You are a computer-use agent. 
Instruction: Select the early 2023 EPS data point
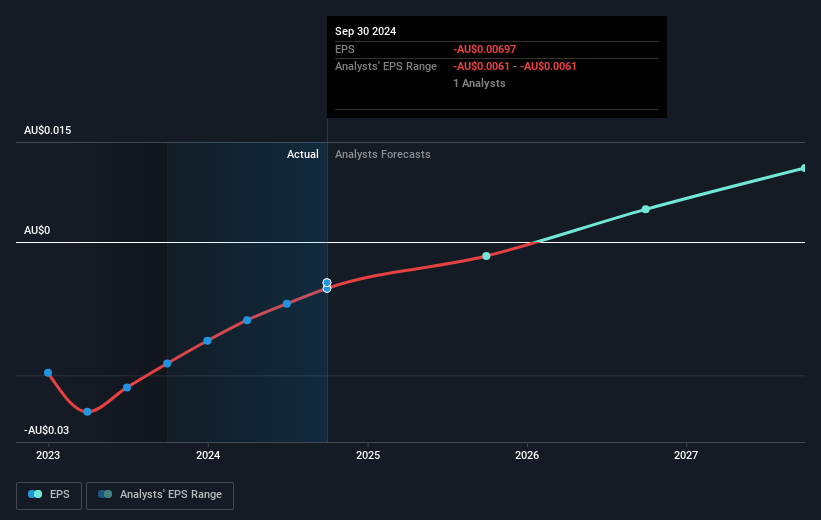click(x=48, y=373)
